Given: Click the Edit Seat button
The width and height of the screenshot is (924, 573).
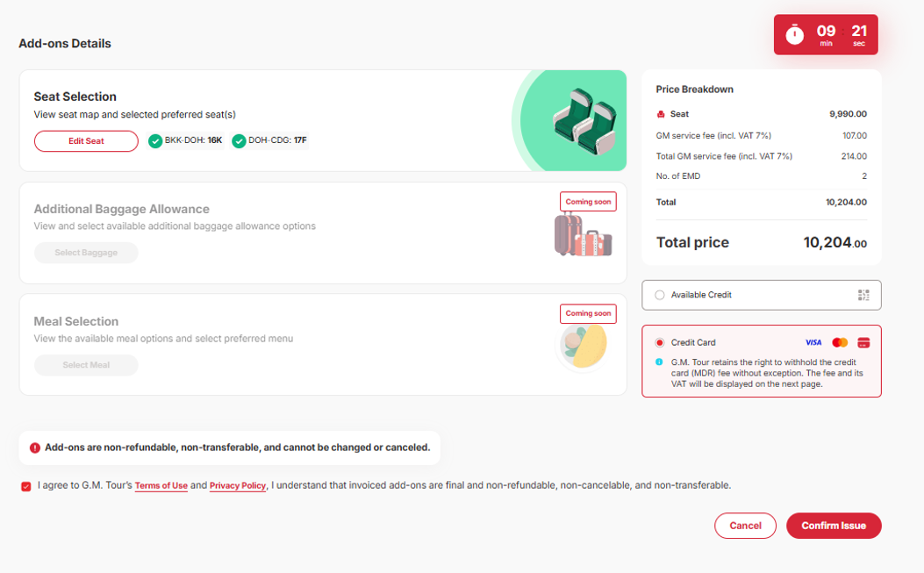Looking at the screenshot, I should point(86,141).
